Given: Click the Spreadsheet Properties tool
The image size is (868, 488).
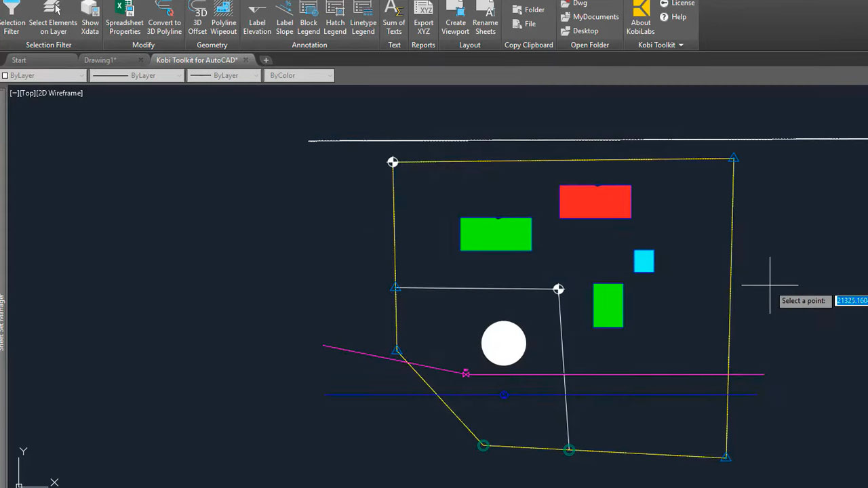Looking at the screenshot, I should 125,18.
